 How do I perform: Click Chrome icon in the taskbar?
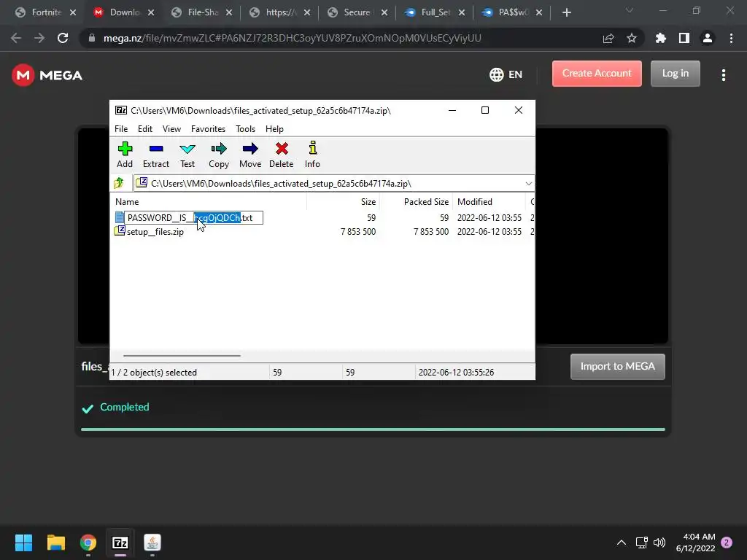click(x=88, y=542)
